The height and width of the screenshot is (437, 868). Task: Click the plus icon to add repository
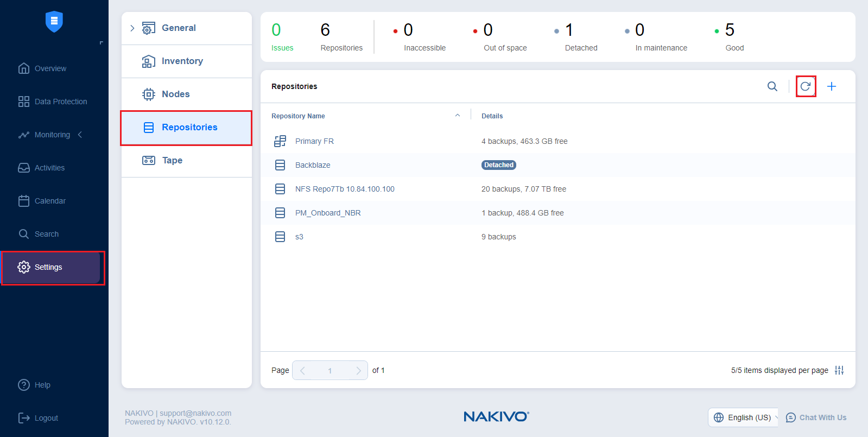tap(831, 86)
